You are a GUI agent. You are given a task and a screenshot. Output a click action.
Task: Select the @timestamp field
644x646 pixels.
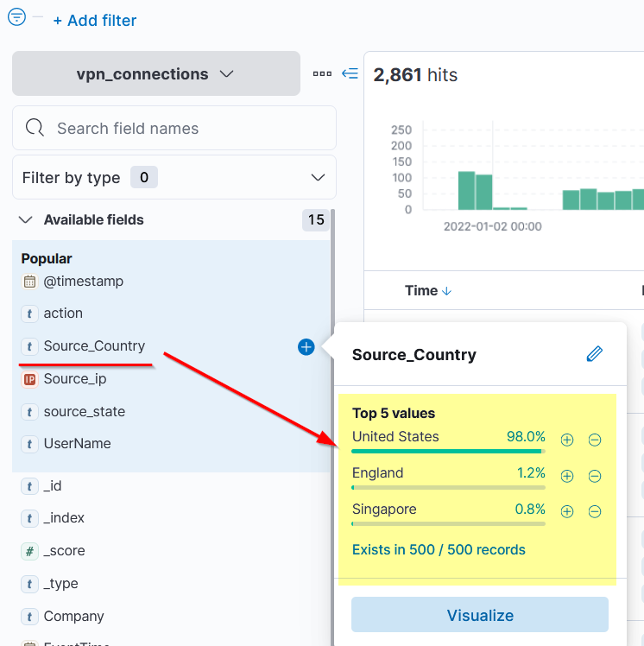pos(83,282)
